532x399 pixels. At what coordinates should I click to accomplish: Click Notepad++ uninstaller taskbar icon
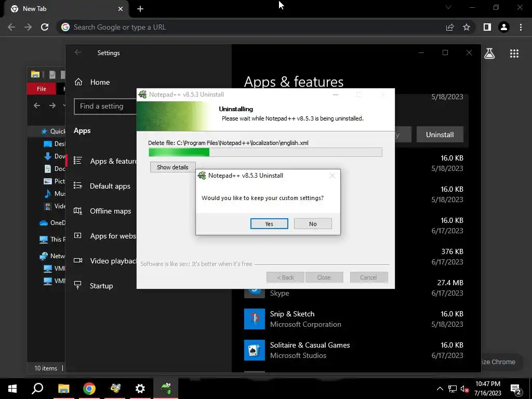[166, 389]
